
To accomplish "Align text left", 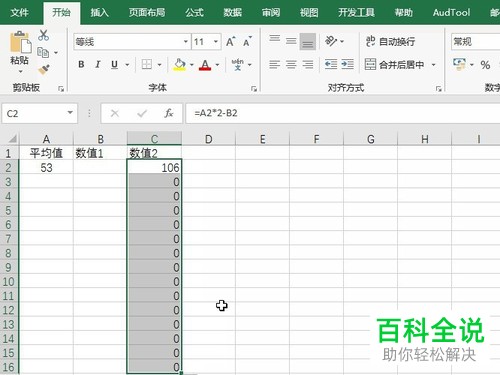I will [275, 64].
